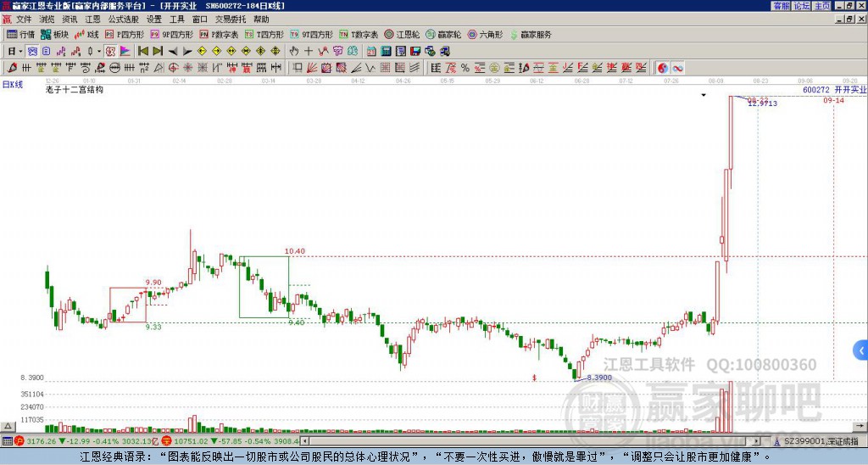The image size is (868, 465).
Task: Click the 日K线 label
Action: (13, 85)
